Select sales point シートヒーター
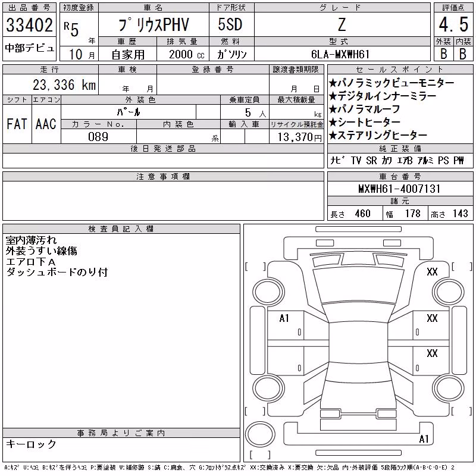The image size is (476, 476). 365,122
